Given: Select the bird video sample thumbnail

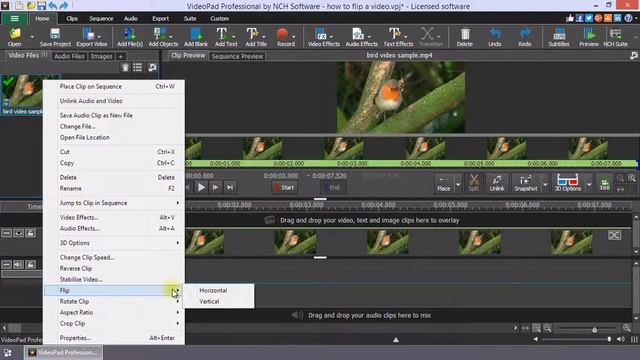Looking at the screenshot, I should (x=22, y=95).
